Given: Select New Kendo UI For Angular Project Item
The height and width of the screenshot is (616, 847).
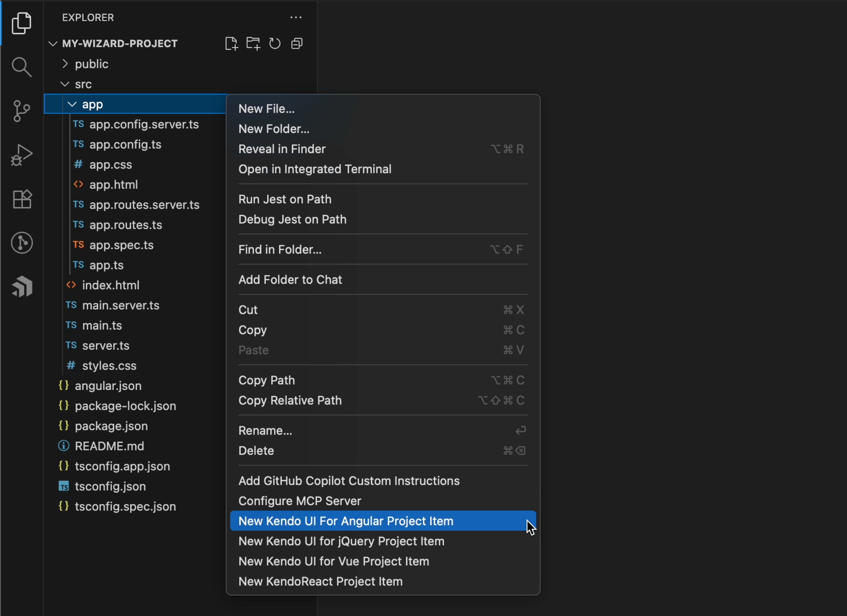Looking at the screenshot, I should (345, 521).
